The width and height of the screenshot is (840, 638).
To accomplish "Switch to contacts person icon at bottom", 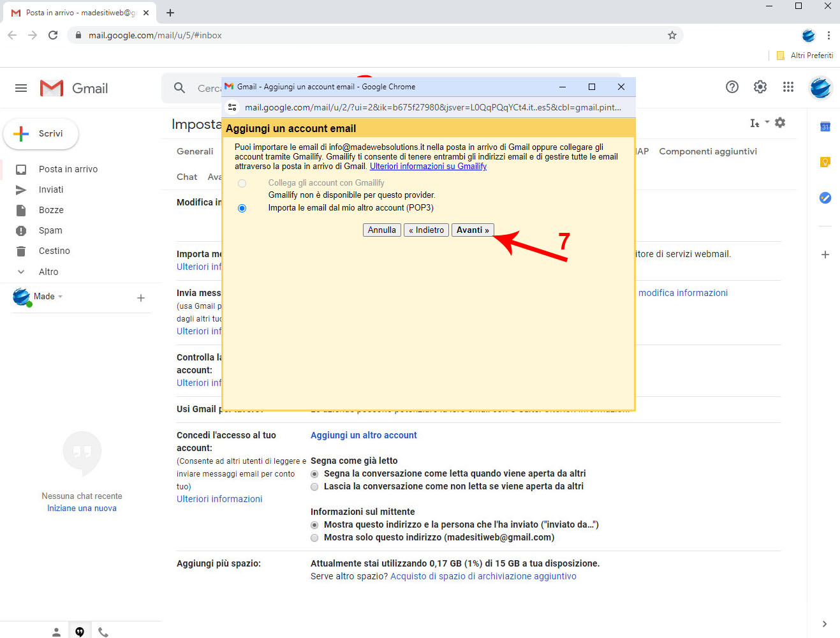I will (x=56, y=632).
